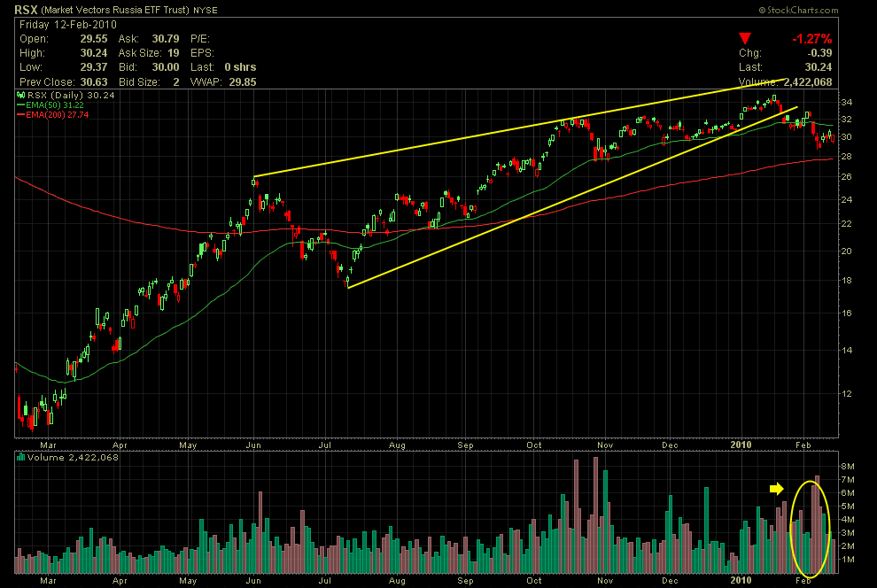Click the 16 price axis label
877x588 pixels.
pyautogui.click(x=846, y=313)
